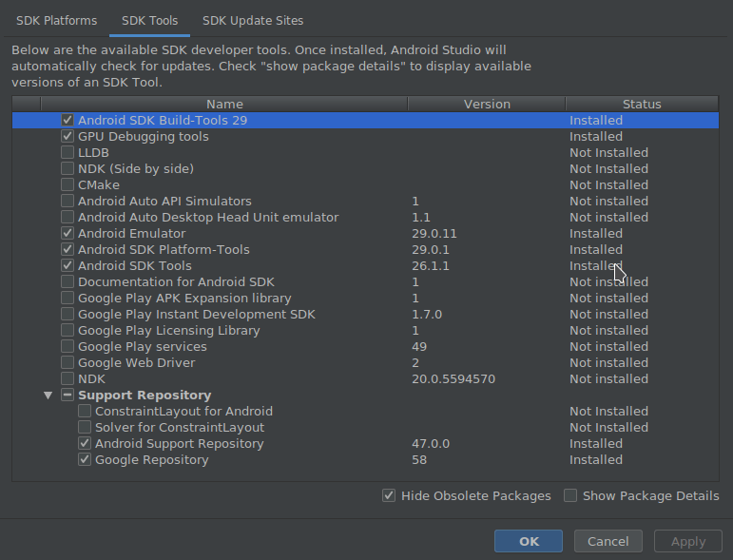
Task: Uncheck Android SDK Tools checkbox
Action: pos(68,265)
